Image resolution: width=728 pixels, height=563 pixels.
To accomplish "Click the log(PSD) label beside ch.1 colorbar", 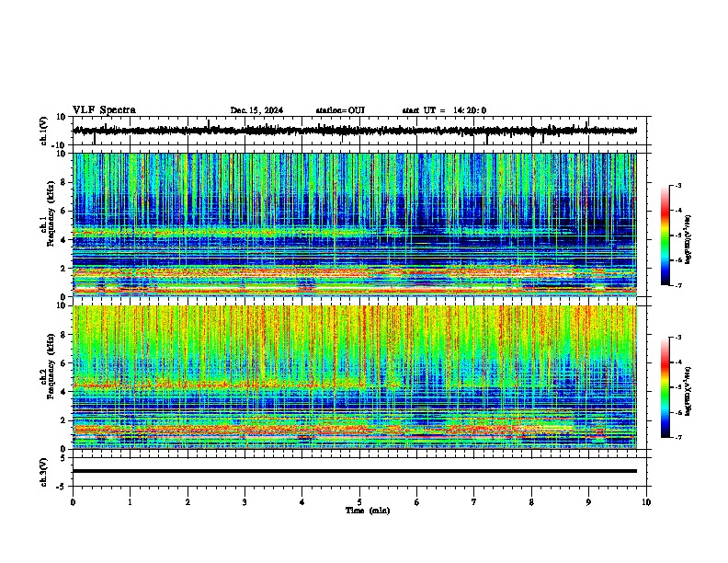I will point(688,240).
